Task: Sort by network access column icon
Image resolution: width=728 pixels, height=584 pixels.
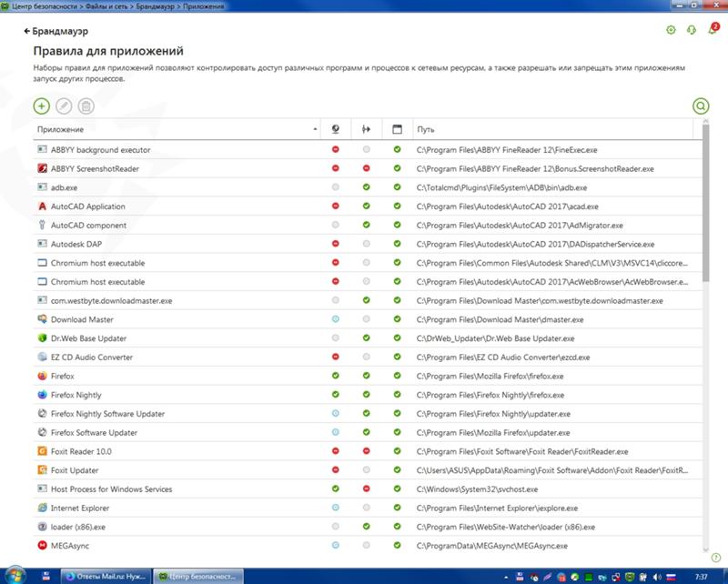Action: click(x=336, y=129)
